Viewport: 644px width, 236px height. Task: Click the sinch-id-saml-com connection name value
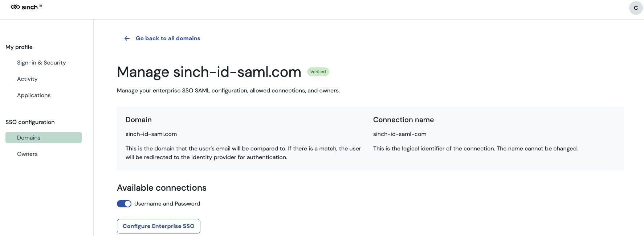coord(400,134)
